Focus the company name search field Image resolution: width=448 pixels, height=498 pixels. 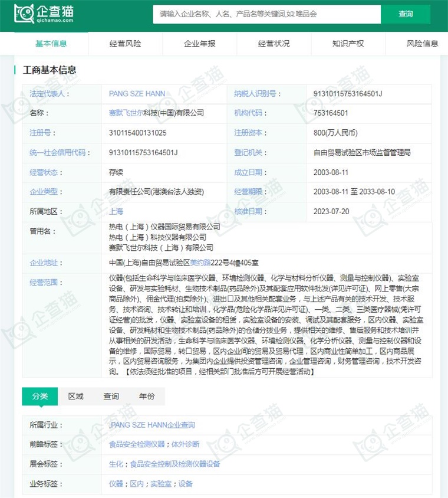point(266,14)
